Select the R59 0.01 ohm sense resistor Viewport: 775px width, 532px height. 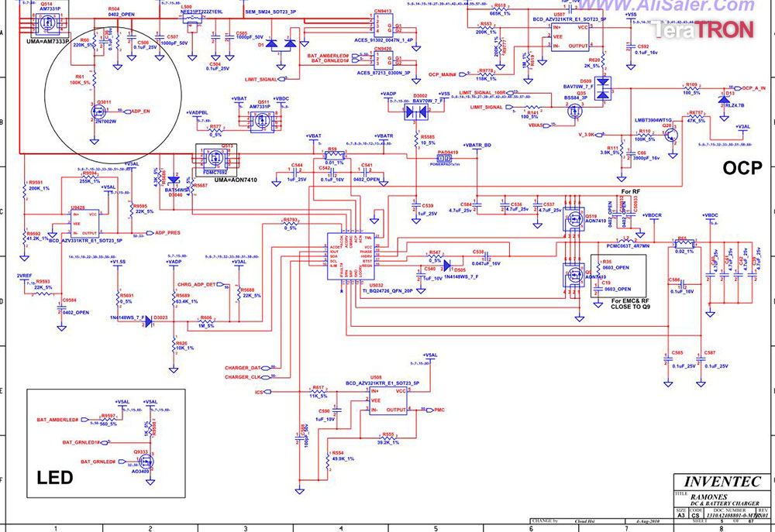coord(335,155)
